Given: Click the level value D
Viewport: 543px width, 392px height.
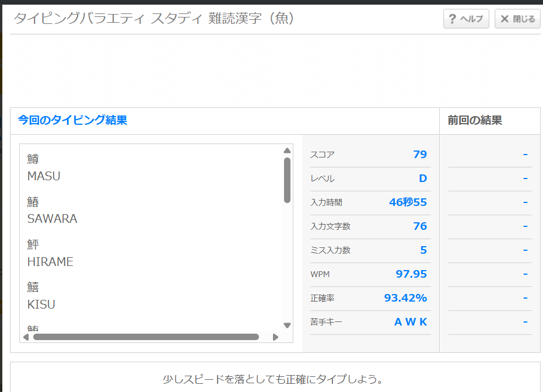Looking at the screenshot, I should point(423,178).
